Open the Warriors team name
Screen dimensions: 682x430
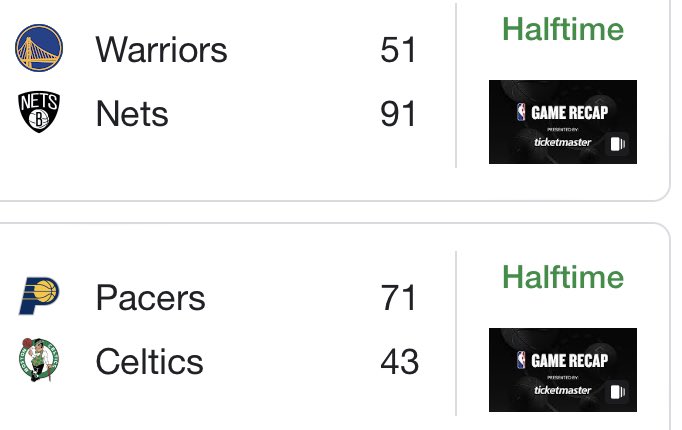pos(161,50)
